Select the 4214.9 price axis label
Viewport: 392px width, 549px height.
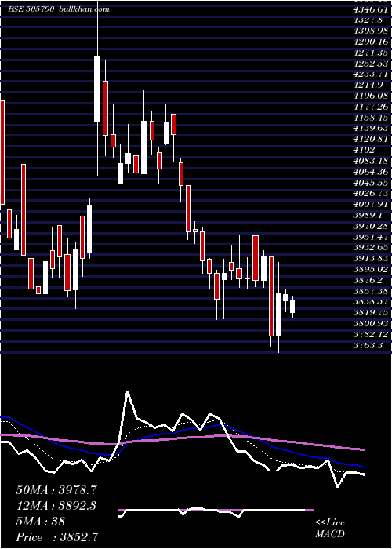[369, 85]
